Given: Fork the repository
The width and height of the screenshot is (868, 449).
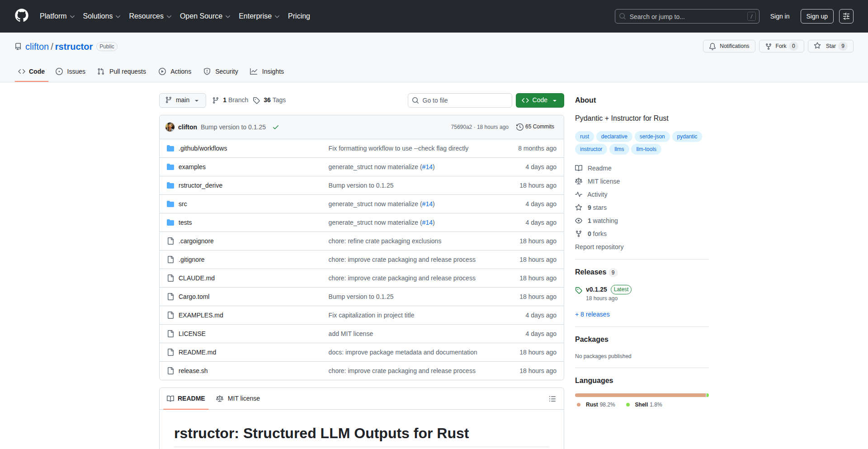Looking at the screenshot, I should click(781, 46).
